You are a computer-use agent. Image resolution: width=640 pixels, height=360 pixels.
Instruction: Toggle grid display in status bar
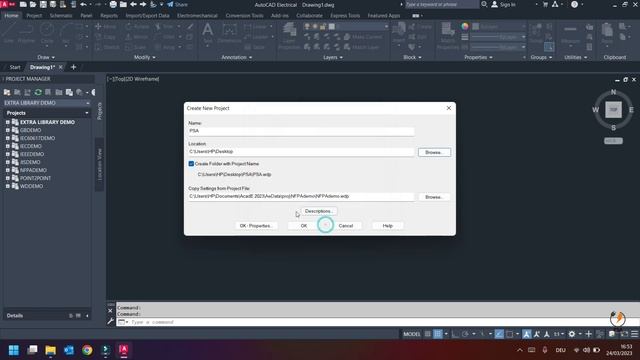427,334
